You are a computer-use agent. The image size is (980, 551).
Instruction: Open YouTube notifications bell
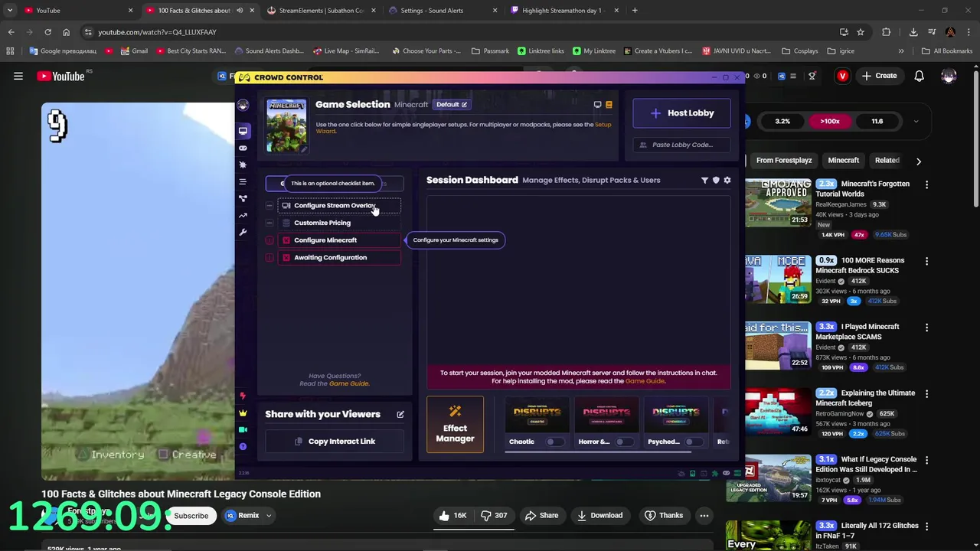pyautogui.click(x=919, y=76)
